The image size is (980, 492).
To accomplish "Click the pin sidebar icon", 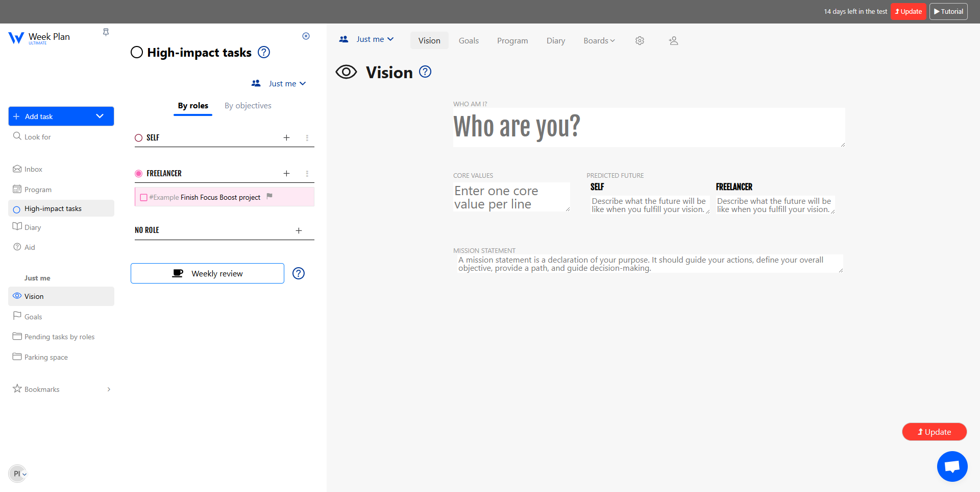I will (106, 32).
